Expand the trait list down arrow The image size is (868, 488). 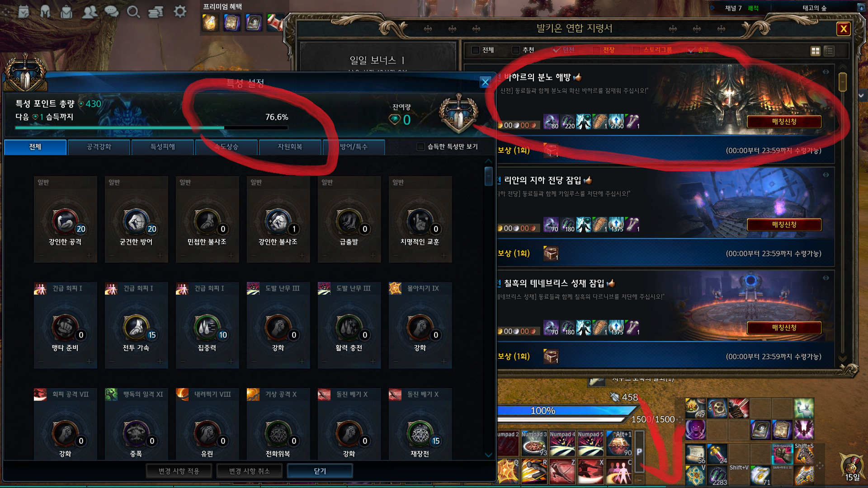pos(488,455)
